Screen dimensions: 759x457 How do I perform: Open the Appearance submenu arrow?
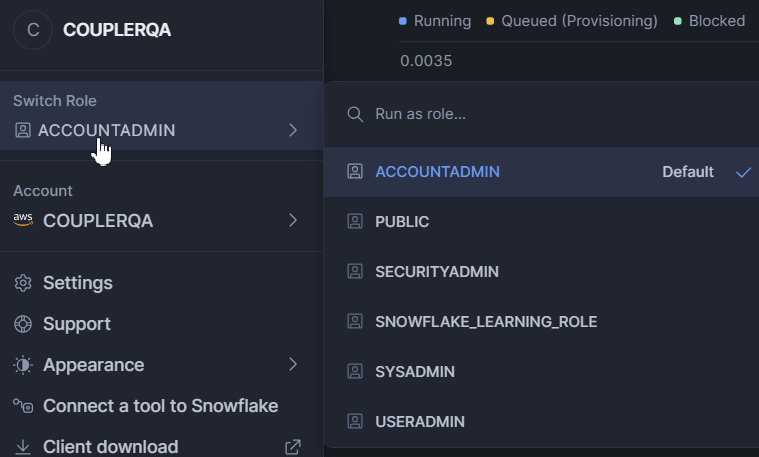click(x=293, y=365)
